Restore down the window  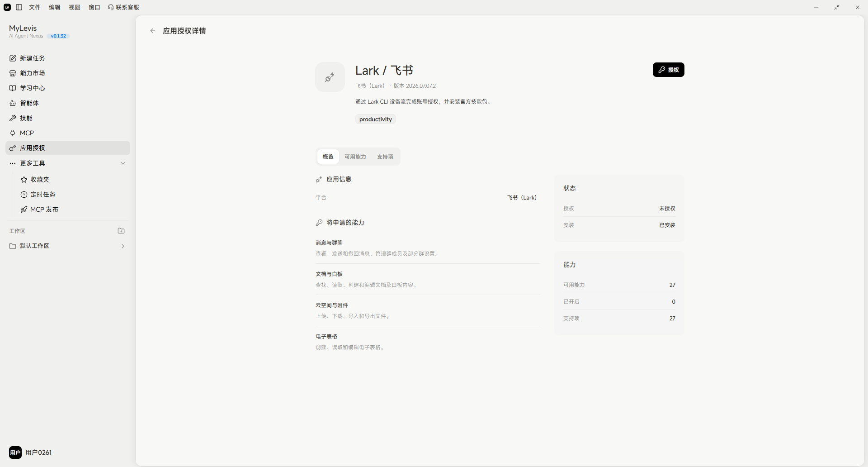point(837,7)
